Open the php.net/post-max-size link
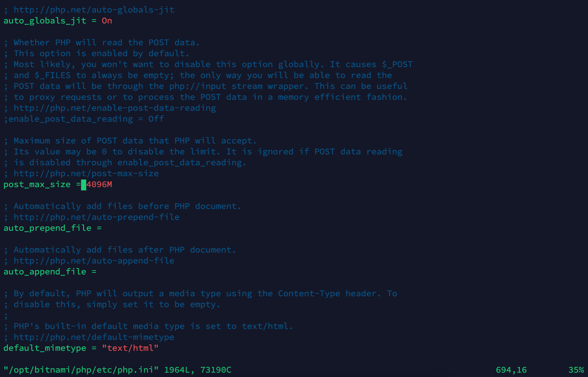This screenshot has height=377, width=588. click(x=86, y=173)
